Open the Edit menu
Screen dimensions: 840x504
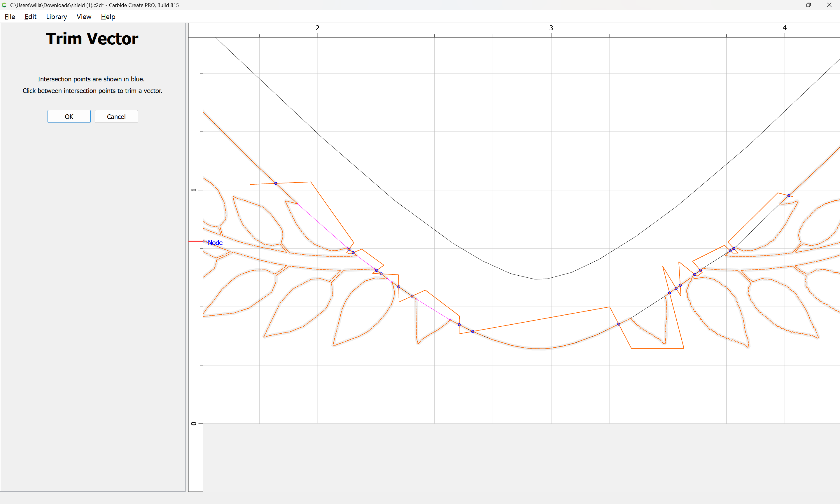click(30, 17)
